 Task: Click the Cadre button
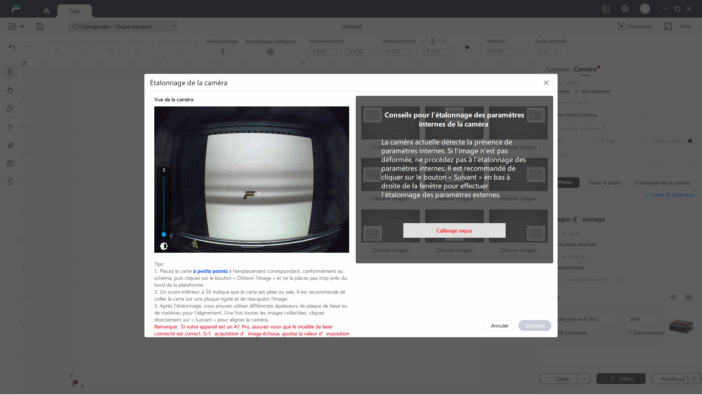[559, 379]
